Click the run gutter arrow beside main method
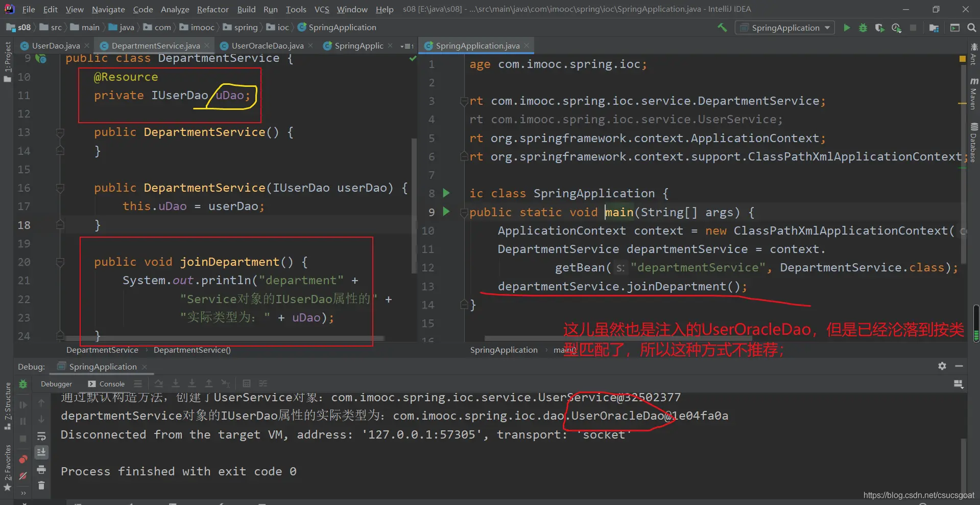Image resolution: width=980 pixels, height=505 pixels. pyautogui.click(x=446, y=212)
